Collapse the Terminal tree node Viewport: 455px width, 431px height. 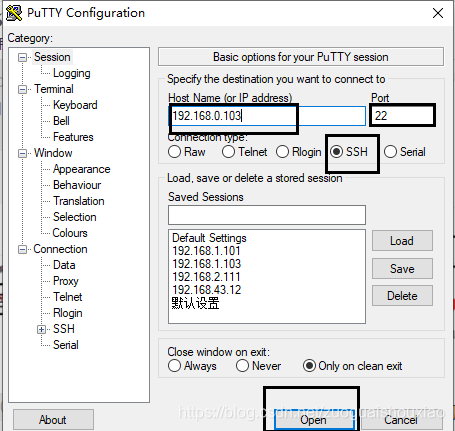pyautogui.click(x=22, y=89)
